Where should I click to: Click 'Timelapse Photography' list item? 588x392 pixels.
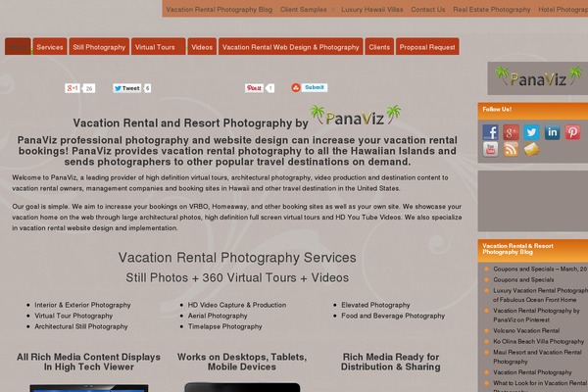[x=225, y=326]
